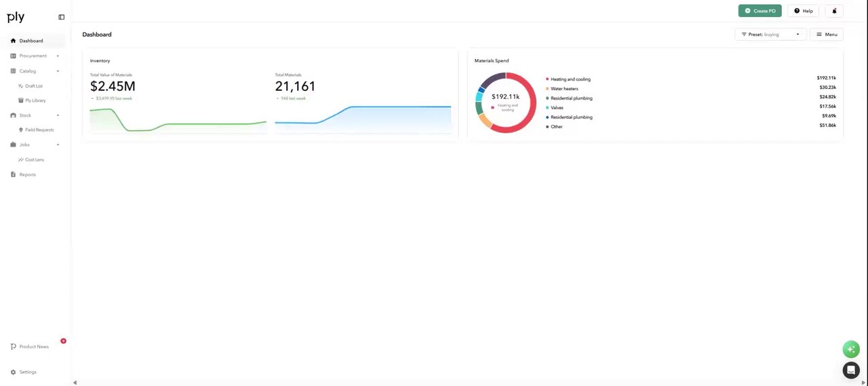Open Draft List under Catalog

click(34, 86)
